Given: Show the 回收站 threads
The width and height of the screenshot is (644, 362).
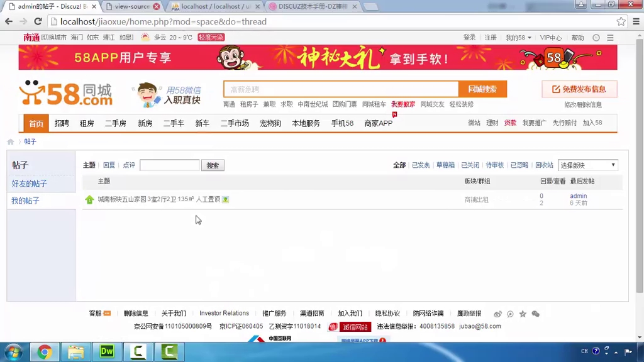Looking at the screenshot, I should tap(544, 165).
